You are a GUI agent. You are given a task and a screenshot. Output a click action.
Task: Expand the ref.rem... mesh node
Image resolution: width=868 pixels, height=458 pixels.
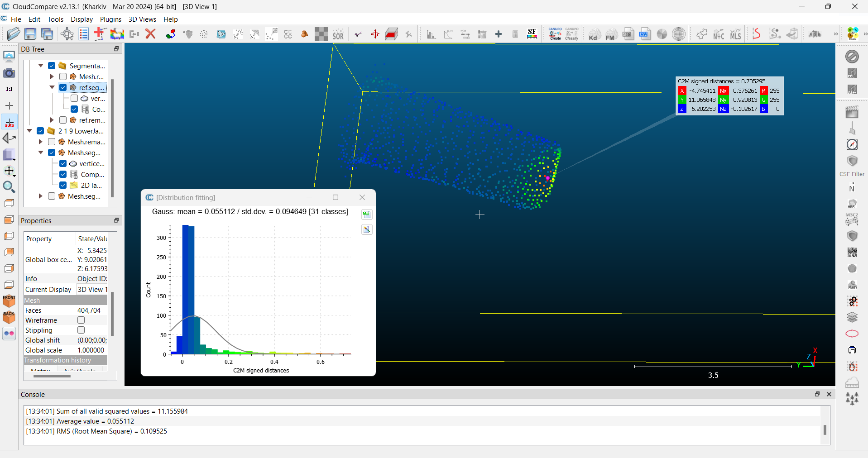[x=52, y=120]
